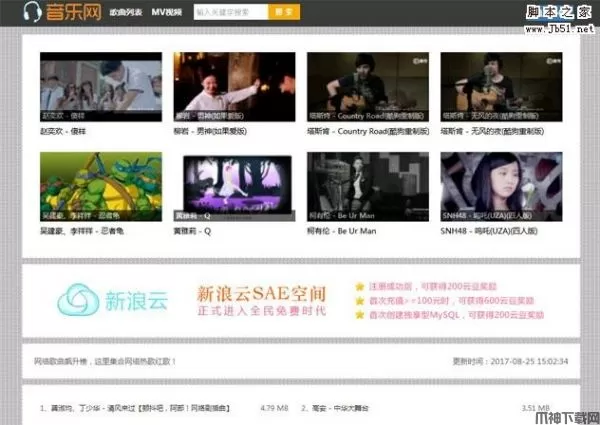This screenshot has width=600, height=425.
Task: Open the 无风的夜 guitar video thumbnail
Action: pyautogui.click(x=501, y=87)
